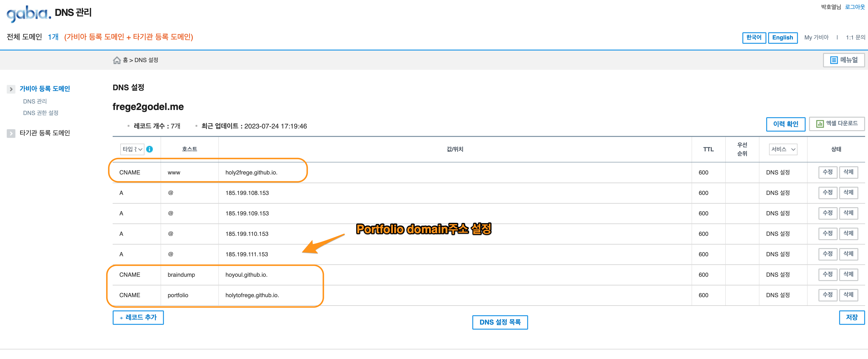Open the 타입 type filter dropdown
The image size is (868, 359).
click(132, 149)
